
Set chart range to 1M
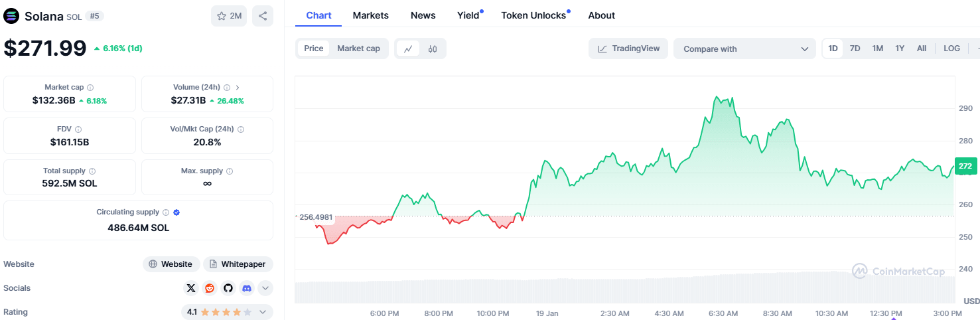878,48
